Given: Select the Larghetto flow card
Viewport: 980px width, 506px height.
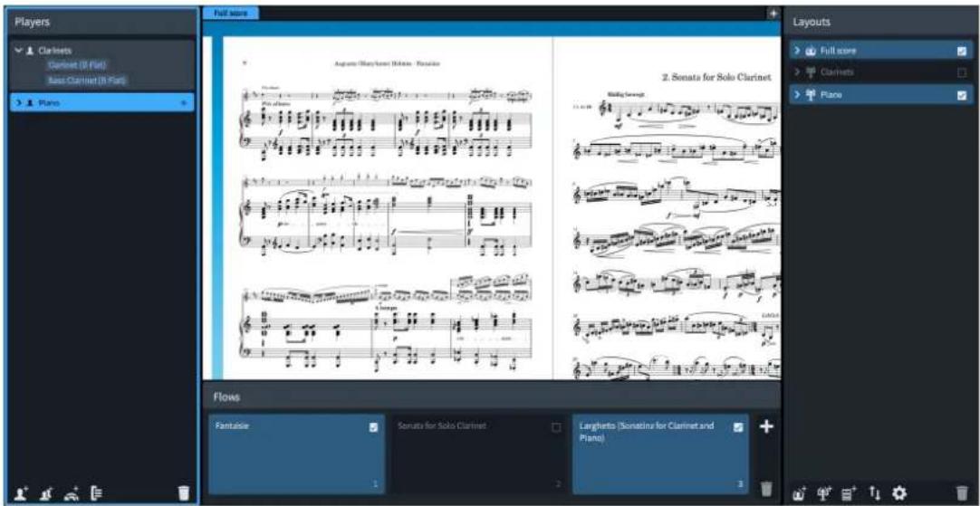Looking at the screenshot, I should (x=660, y=454).
